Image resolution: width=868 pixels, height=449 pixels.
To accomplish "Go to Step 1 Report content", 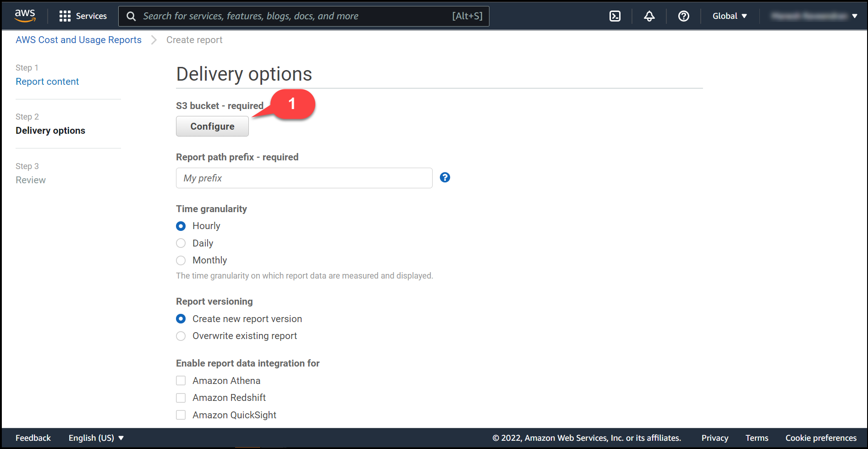I will pos(47,82).
